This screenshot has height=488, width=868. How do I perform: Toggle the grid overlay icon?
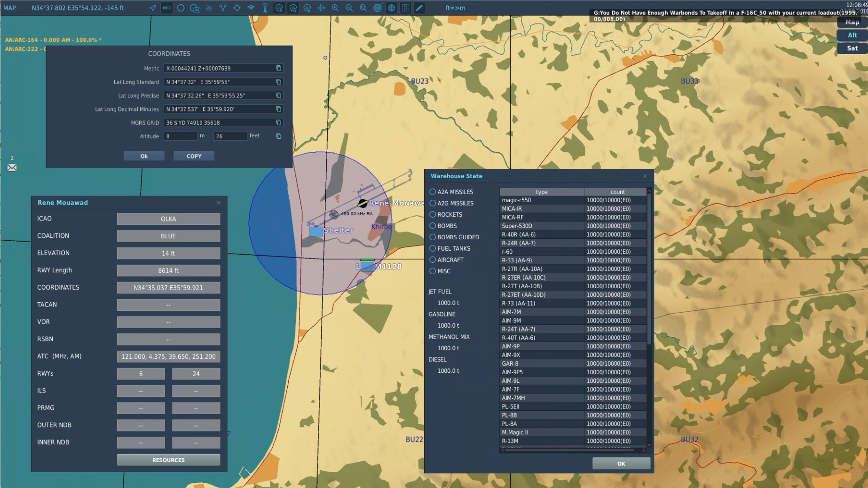[405, 8]
